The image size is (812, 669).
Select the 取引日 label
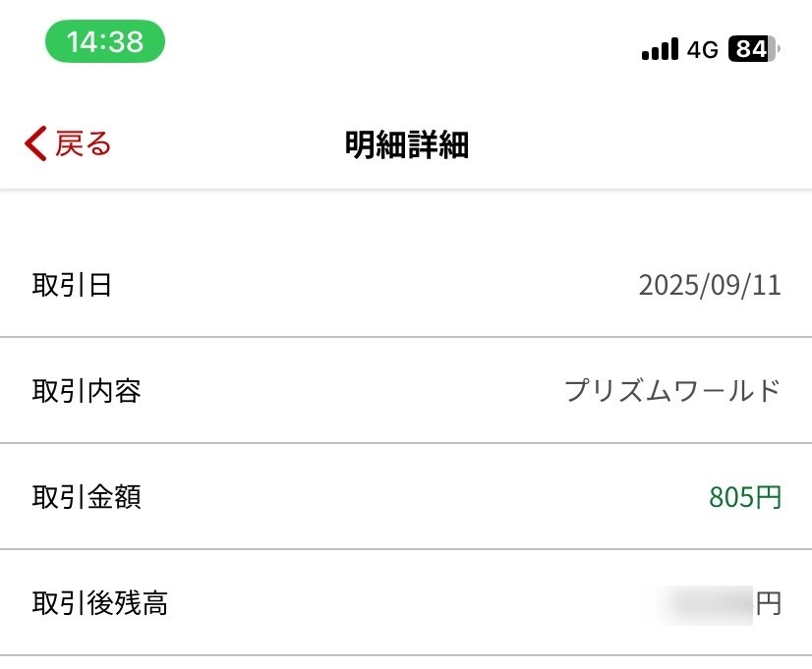click(x=72, y=286)
